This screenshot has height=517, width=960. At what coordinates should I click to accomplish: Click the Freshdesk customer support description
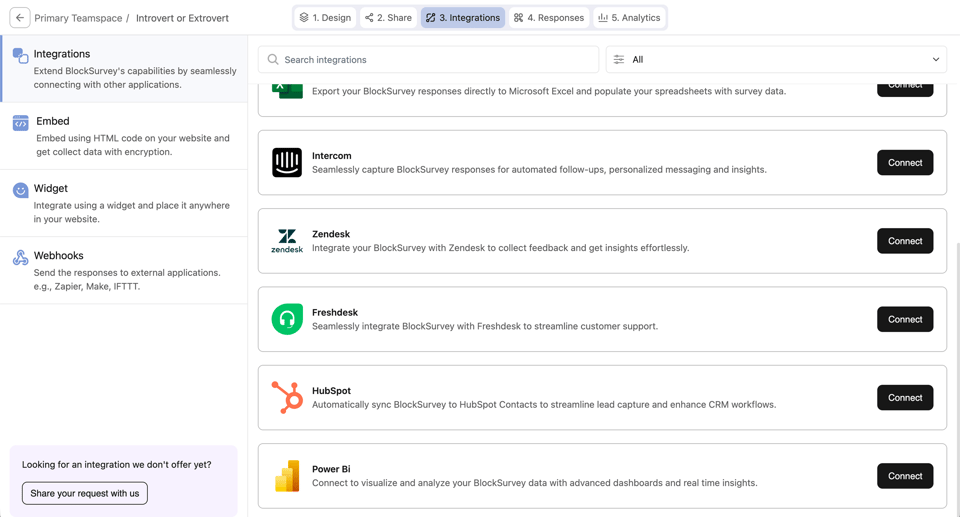pyautogui.click(x=485, y=326)
